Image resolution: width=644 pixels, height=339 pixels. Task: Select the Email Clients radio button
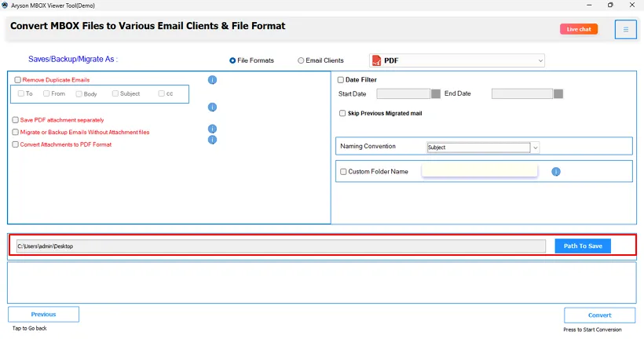[301, 60]
